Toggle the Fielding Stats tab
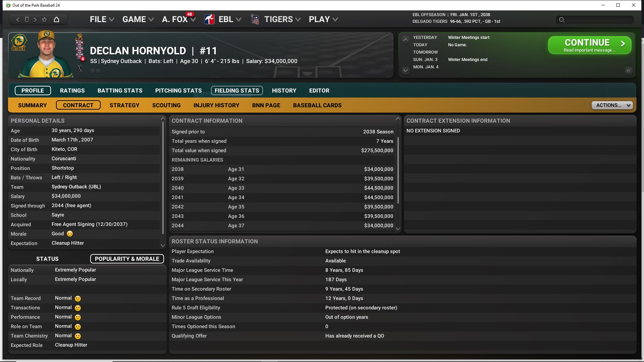Image resolution: width=644 pixels, height=362 pixels. (236, 90)
